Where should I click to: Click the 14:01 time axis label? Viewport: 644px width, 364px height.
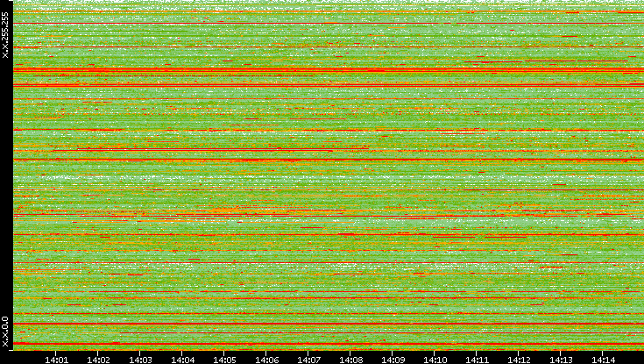(56, 360)
